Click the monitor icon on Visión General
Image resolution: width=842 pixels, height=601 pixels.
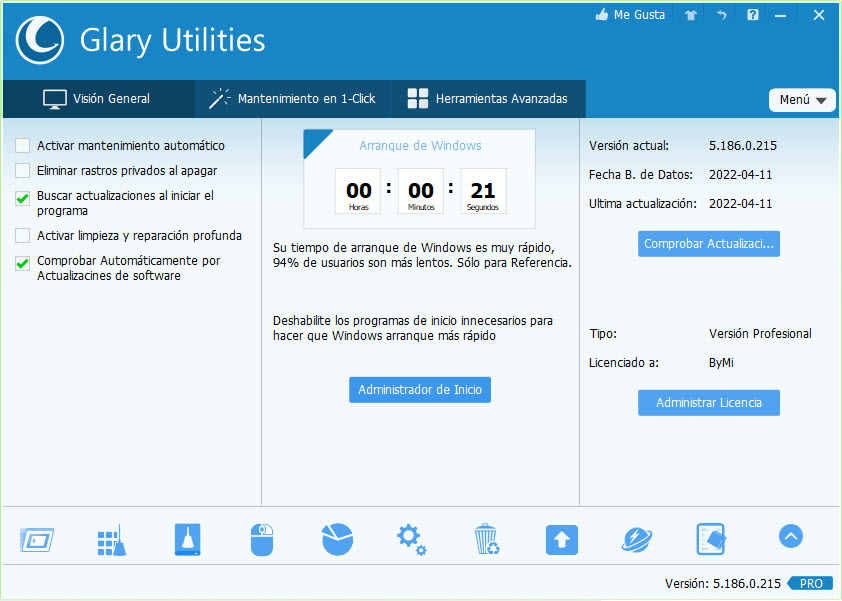(55, 99)
